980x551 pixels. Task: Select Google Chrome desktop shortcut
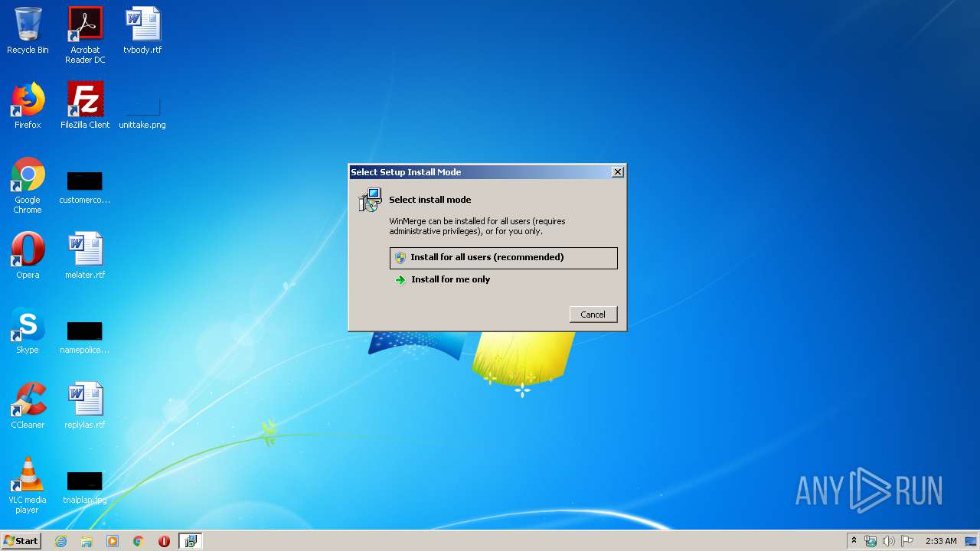[x=28, y=185]
